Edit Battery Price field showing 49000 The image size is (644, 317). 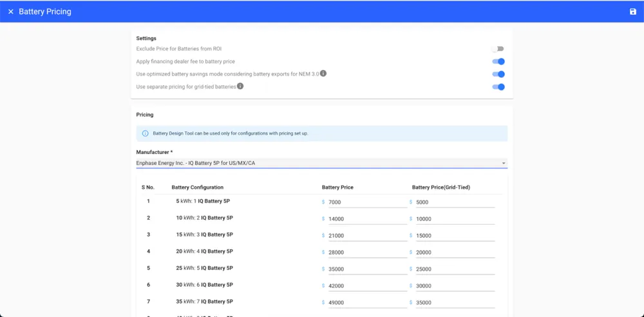coord(368,303)
